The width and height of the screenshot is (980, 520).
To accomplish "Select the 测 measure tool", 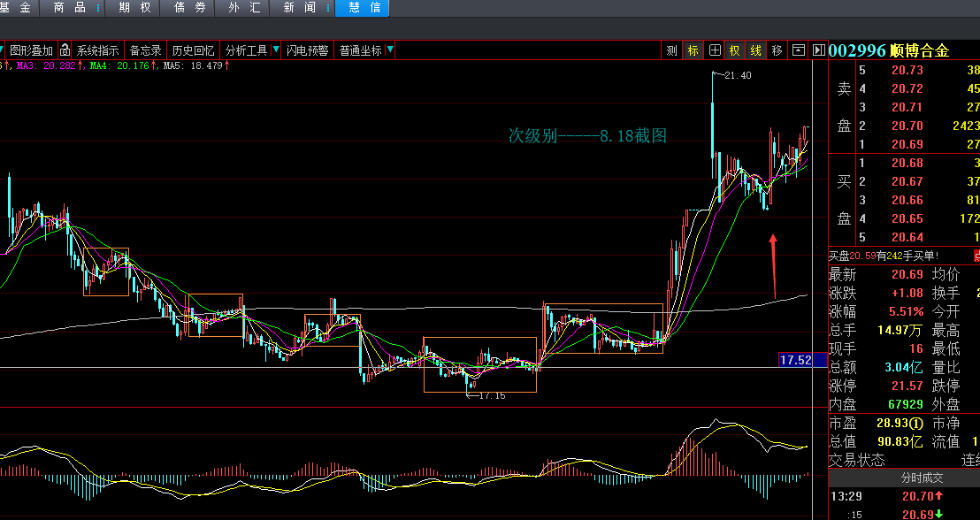I will (672, 50).
